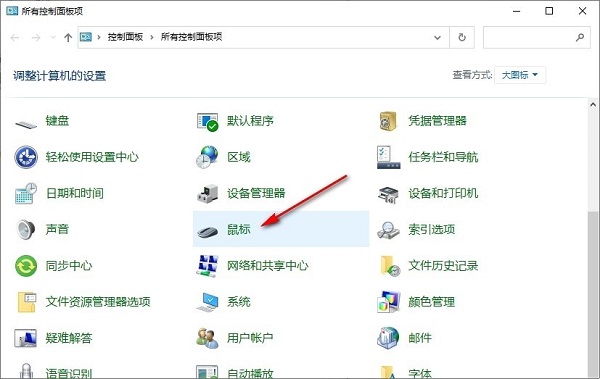The image size is (600, 379).
Task: Open the 大图标 view mode dropdown
Action: click(x=520, y=75)
